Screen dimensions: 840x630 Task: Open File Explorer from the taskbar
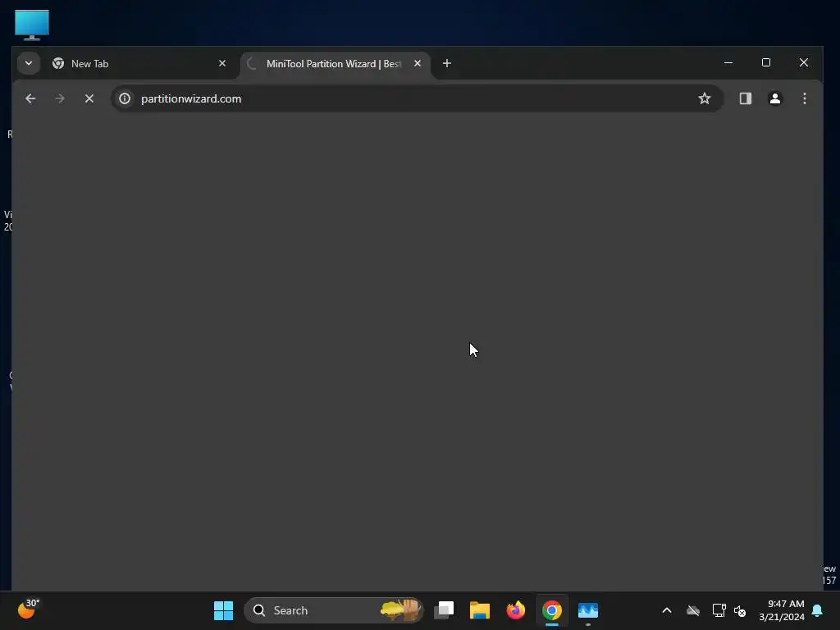point(479,610)
